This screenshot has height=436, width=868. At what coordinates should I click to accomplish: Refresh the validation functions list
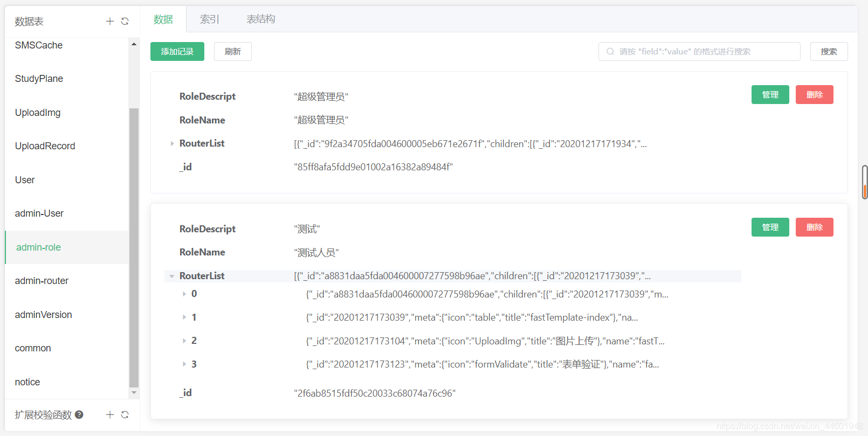click(125, 414)
